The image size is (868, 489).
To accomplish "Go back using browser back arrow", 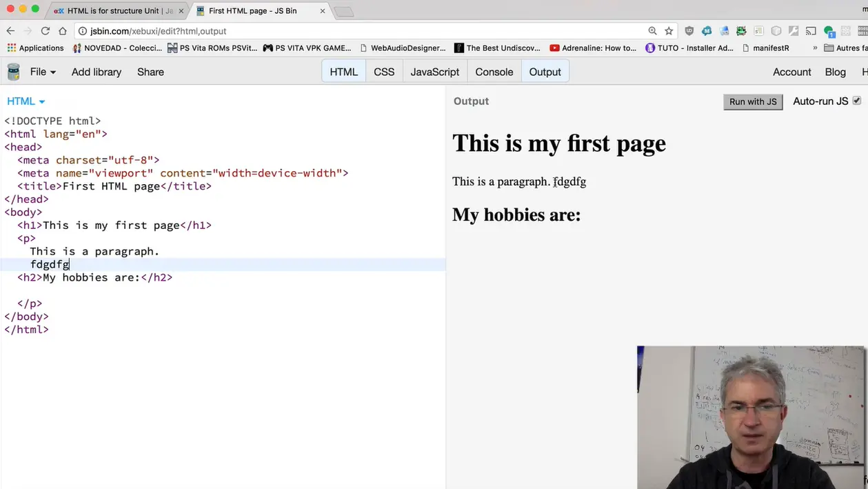I will pos(10,31).
